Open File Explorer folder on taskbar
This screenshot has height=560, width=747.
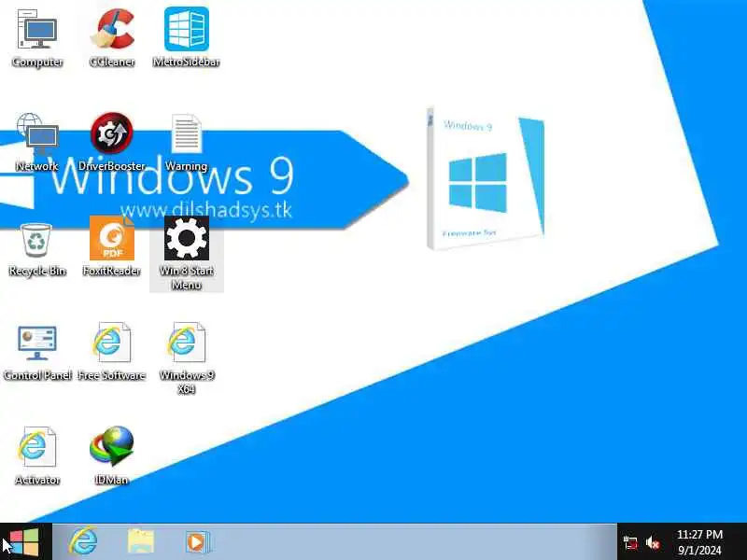coord(141,542)
